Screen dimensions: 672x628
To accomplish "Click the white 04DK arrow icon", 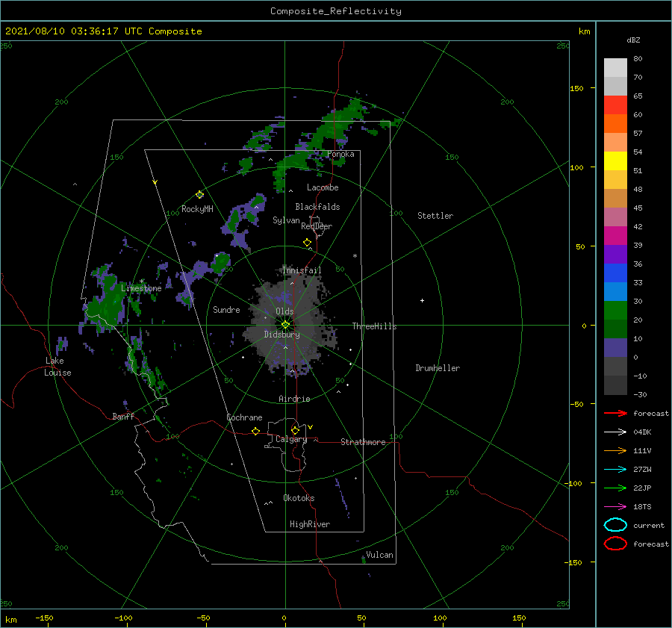I will coord(615,432).
